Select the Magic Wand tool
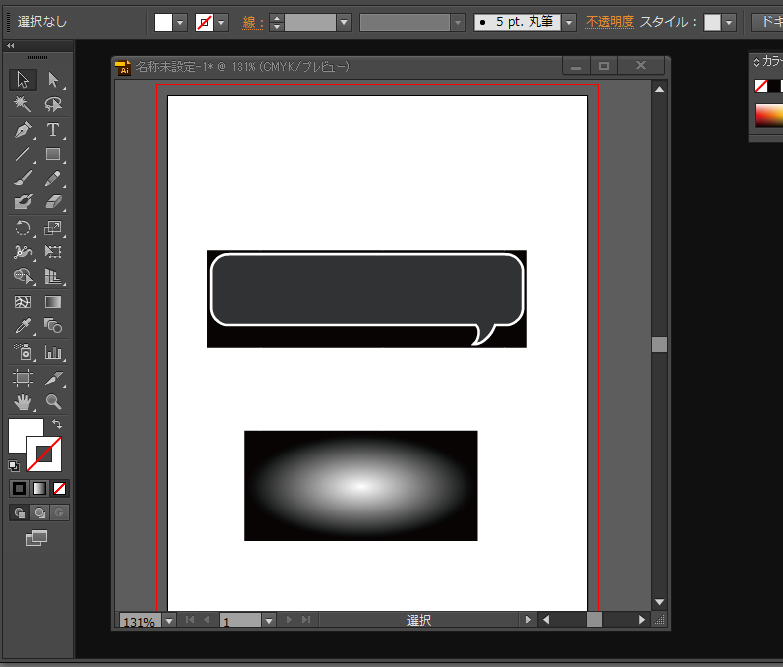Screen dimensions: 783x667 coord(23,104)
